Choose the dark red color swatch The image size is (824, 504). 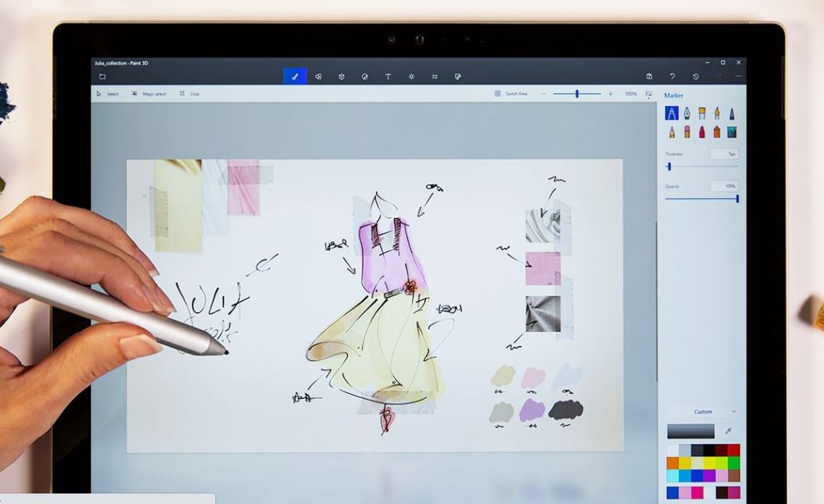pos(721,450)
